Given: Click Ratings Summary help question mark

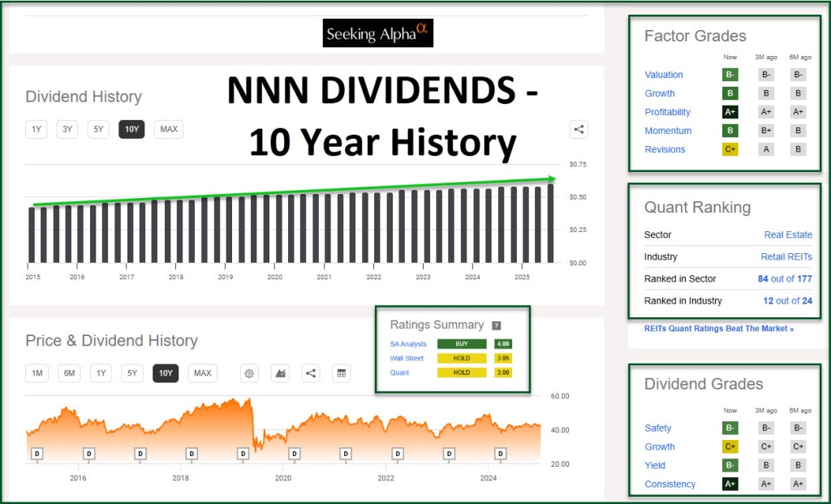Looking at the screenshot, I should click(x=497, y=325).
